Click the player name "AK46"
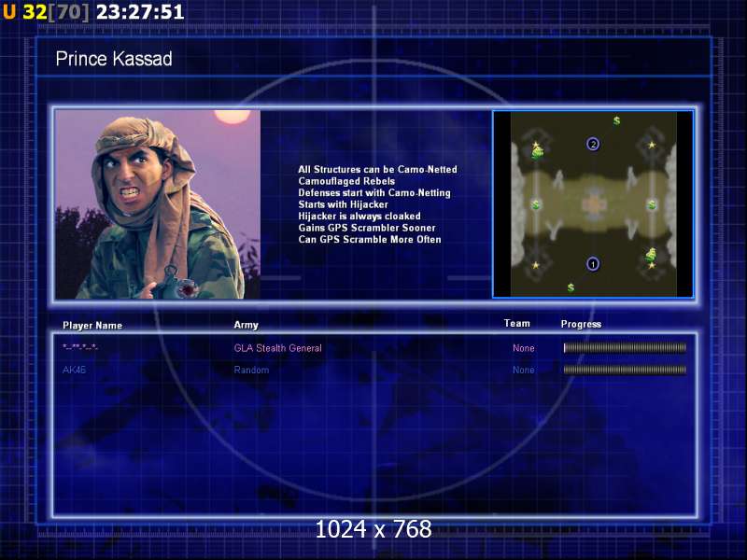 (x=74, y=370)
